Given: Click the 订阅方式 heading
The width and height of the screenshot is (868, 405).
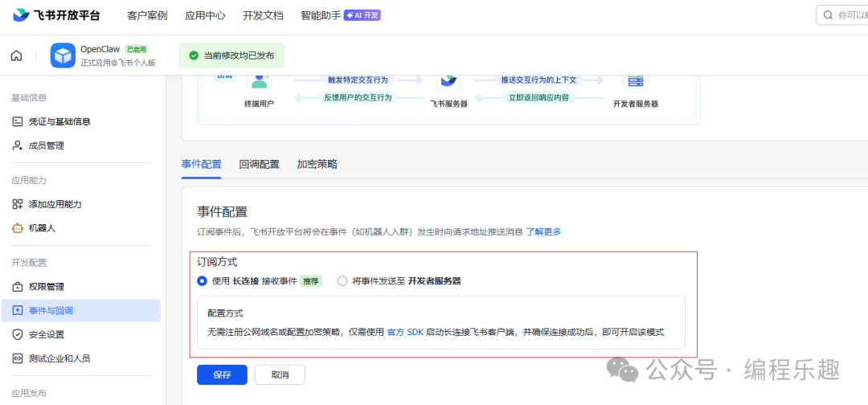Looking at the screenshot, I should coord(218,262).
